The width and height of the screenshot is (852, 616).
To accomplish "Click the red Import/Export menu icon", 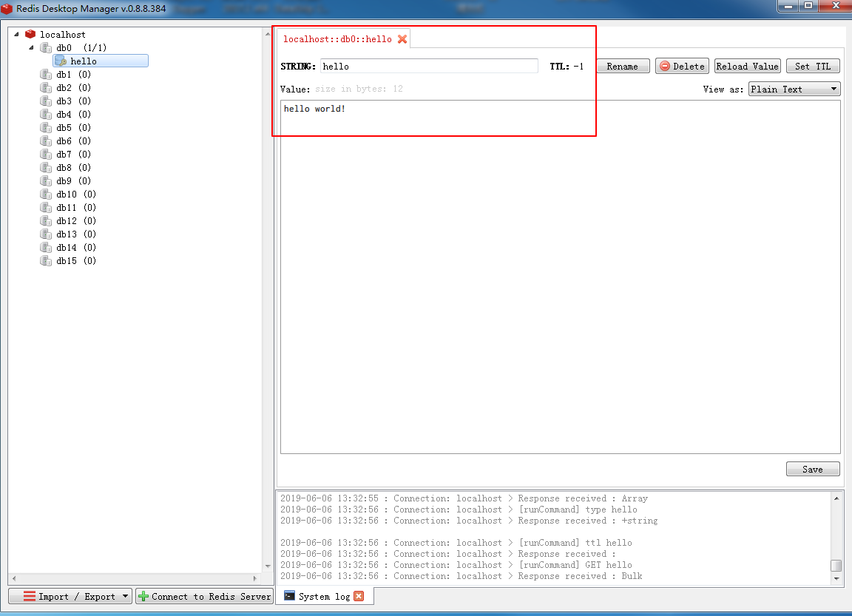I will tap(30, 596).
